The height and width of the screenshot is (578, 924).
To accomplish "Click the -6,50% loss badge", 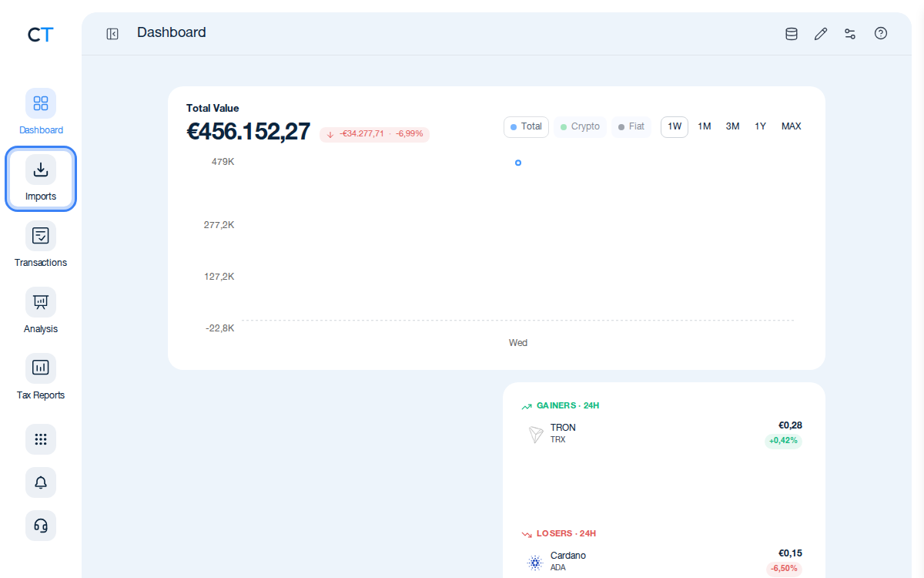I will point(784,569).
